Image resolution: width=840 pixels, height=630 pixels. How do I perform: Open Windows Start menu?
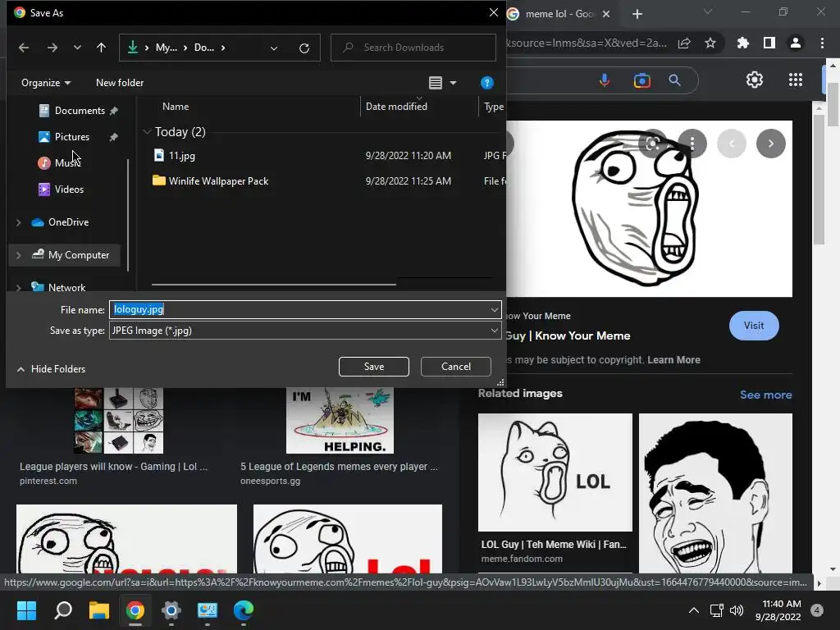pos(26,610)
